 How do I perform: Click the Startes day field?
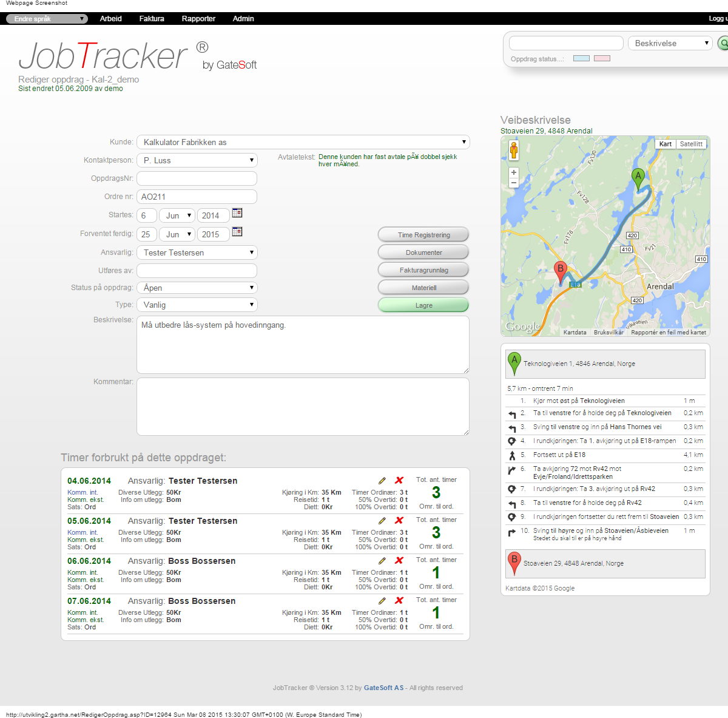(x=147, y=215)
